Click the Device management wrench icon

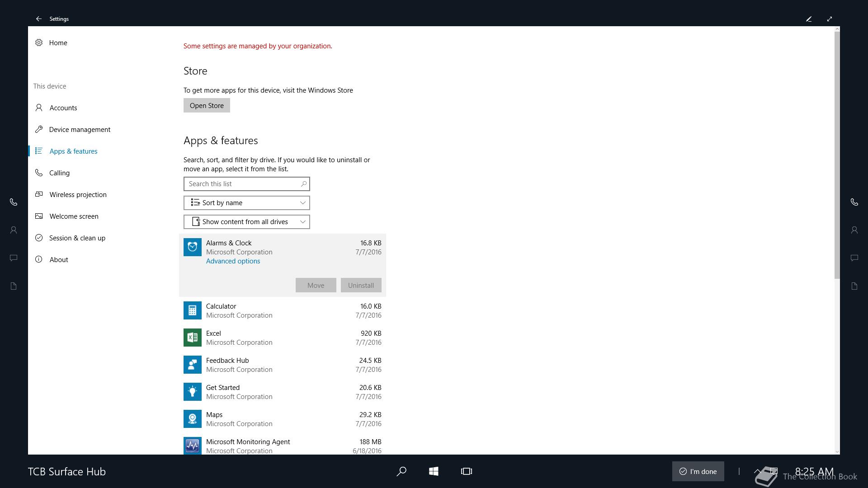click(x=39, y=129)
